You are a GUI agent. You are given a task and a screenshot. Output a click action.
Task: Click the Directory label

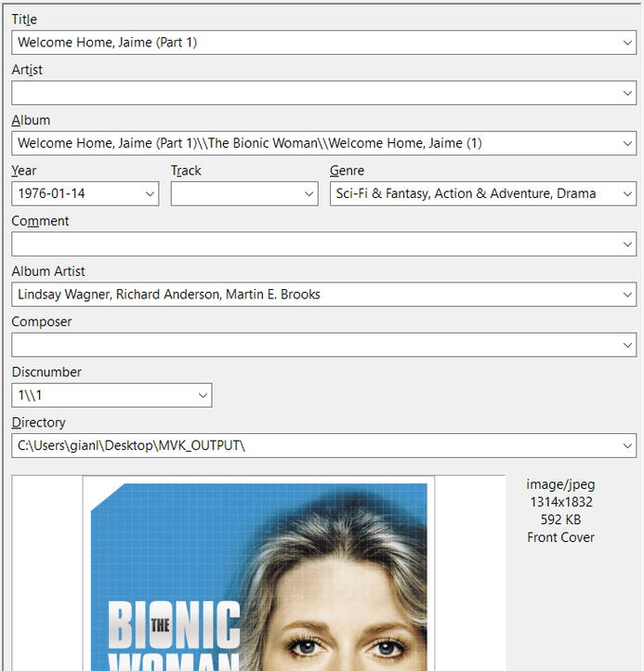[38, 423]
